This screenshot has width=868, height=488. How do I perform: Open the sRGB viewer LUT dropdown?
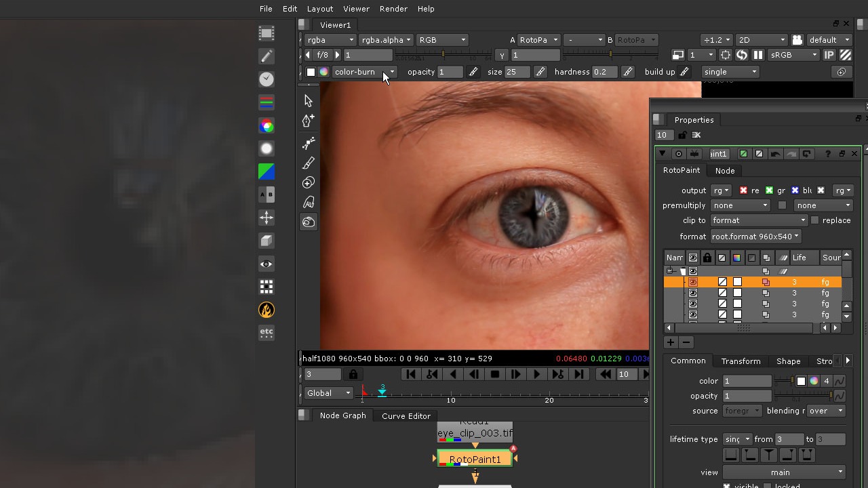coord(793,55)
